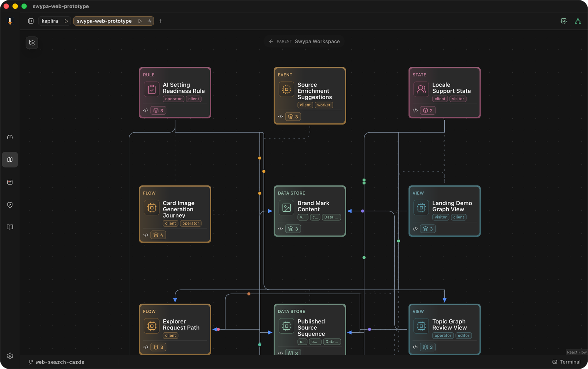Go back to parent Swypa Workspace

tap(304, 41)
